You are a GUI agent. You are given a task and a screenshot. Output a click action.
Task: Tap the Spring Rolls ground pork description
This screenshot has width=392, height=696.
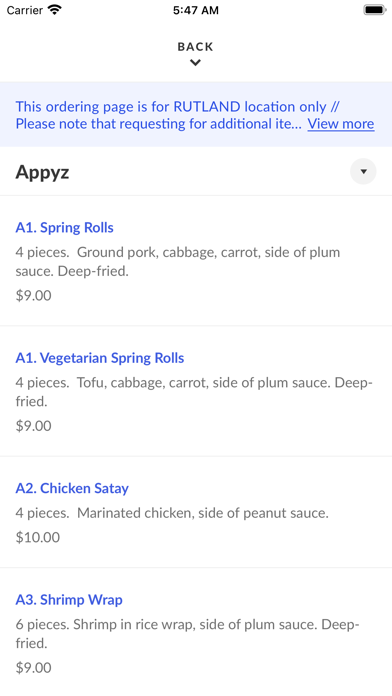pyautogui.click(x=178, y=261)
